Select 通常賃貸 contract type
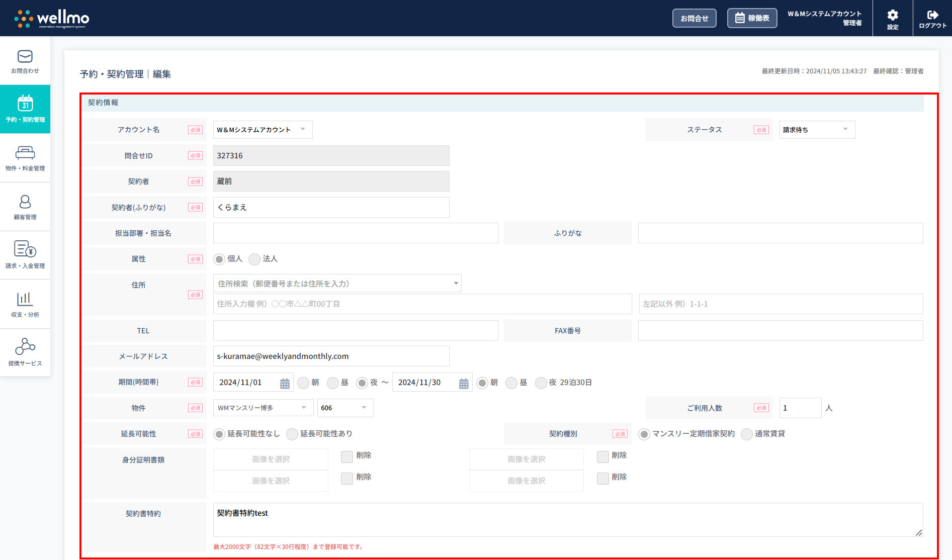The image size is (952, 560). (747, 434)
